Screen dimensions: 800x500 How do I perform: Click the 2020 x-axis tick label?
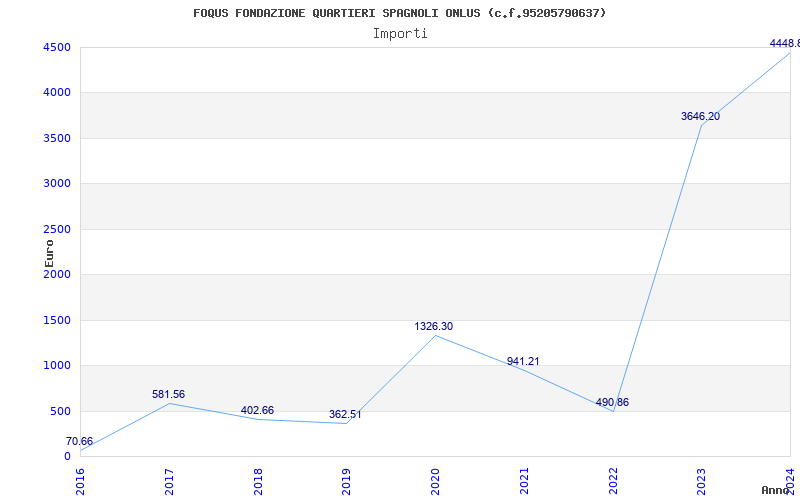coord(436,481)
